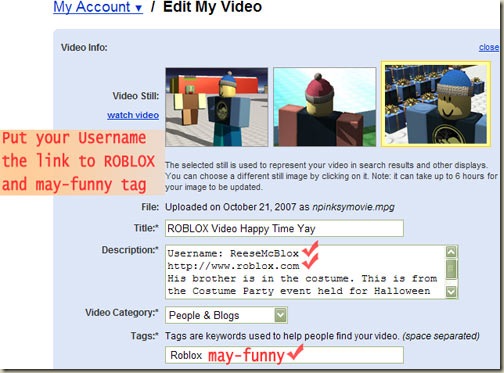Open the My Account dropdown link

(98, 7)
